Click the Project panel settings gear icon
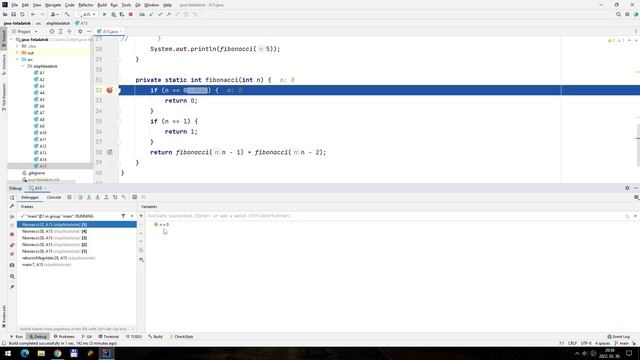640x360 pixels. [x=80, y=31]
